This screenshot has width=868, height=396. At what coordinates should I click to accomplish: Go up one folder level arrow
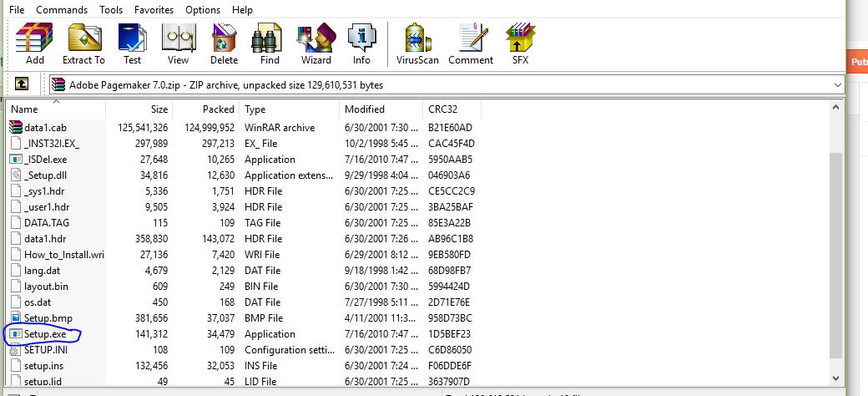21,84
